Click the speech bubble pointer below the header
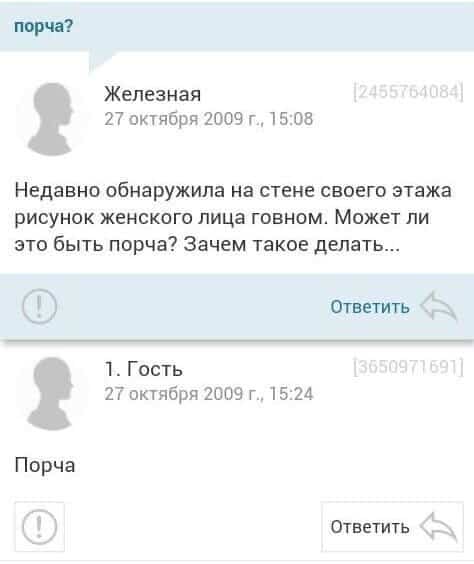Viewport: 474px width, 564px height. point(101,62)
